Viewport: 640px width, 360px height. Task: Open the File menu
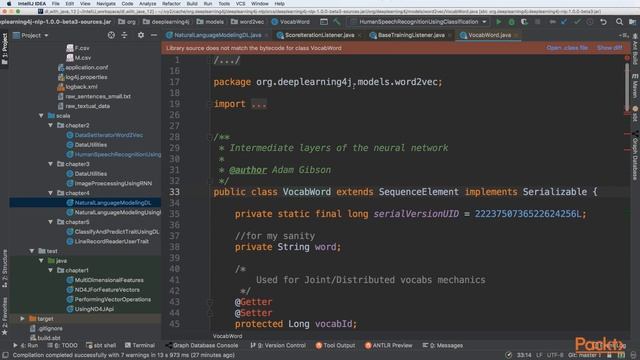point(56,4)
